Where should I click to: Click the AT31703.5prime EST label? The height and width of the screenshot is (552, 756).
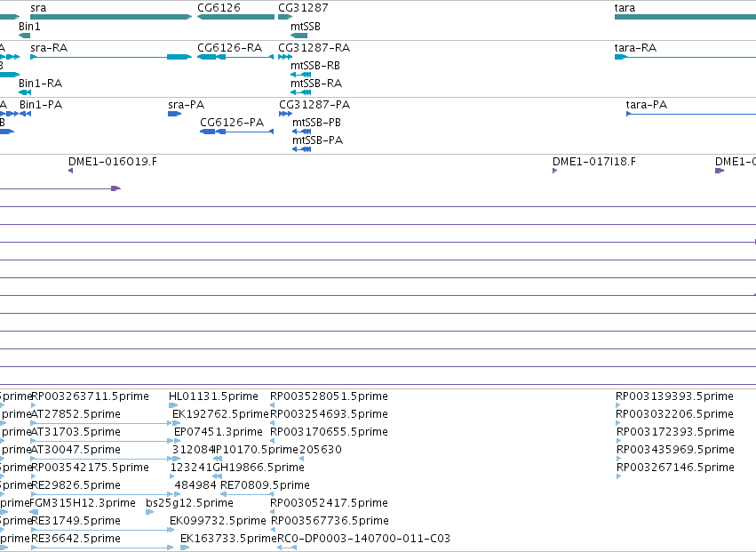pyautogui.click(x=76, y=432)
